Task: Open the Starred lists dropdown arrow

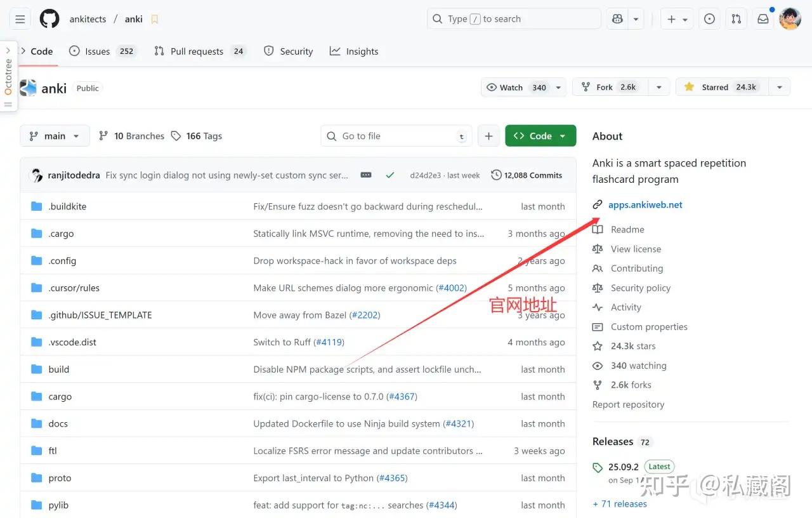Action: click(780, 88)
